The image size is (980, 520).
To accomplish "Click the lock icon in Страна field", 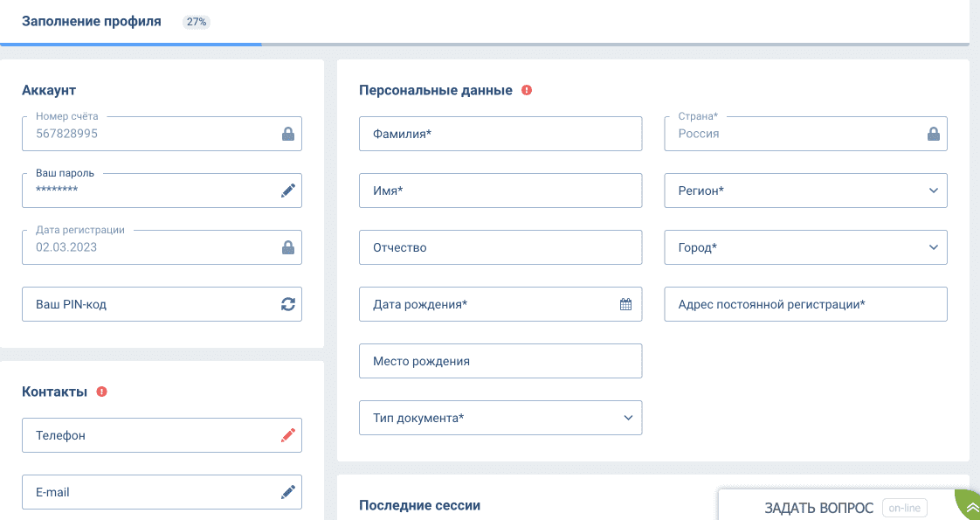I will coord(933,134).
